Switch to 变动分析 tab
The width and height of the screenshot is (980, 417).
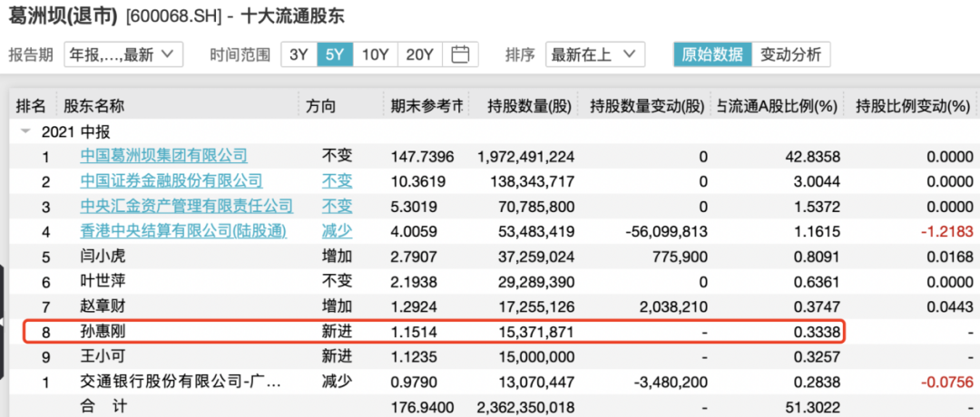click(x=790, y=54)
